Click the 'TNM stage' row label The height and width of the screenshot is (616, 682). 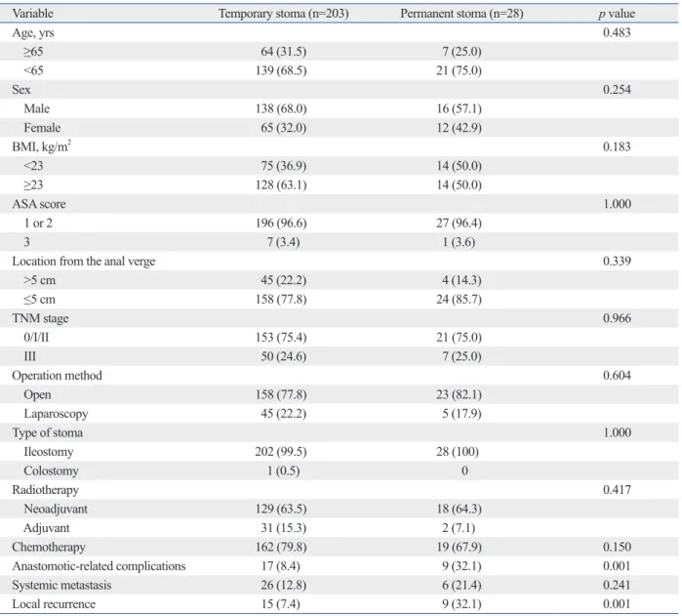coord(40,318)
